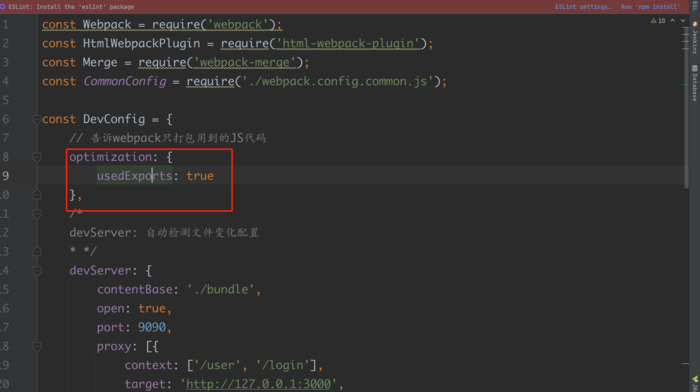Screen dimensions: 700x392
Task: Click the warnings count indicator showing 10
Action: (658, 21)
